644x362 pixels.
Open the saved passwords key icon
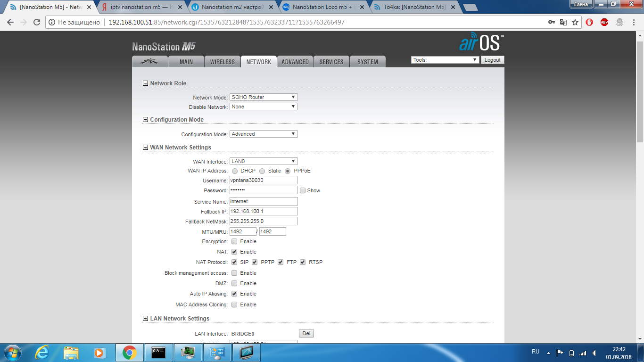click(552, 22)
